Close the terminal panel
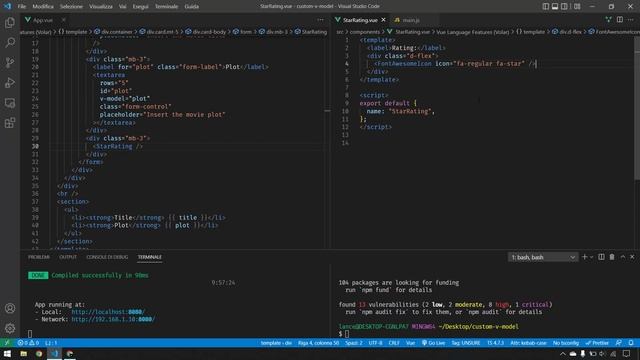This screenshot has height=360, width=640. (632, 257)
